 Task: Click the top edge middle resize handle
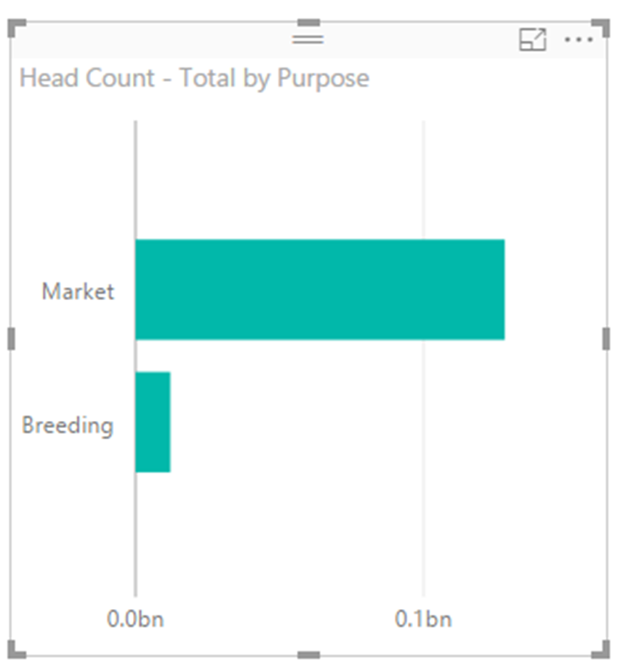[308, 22]
